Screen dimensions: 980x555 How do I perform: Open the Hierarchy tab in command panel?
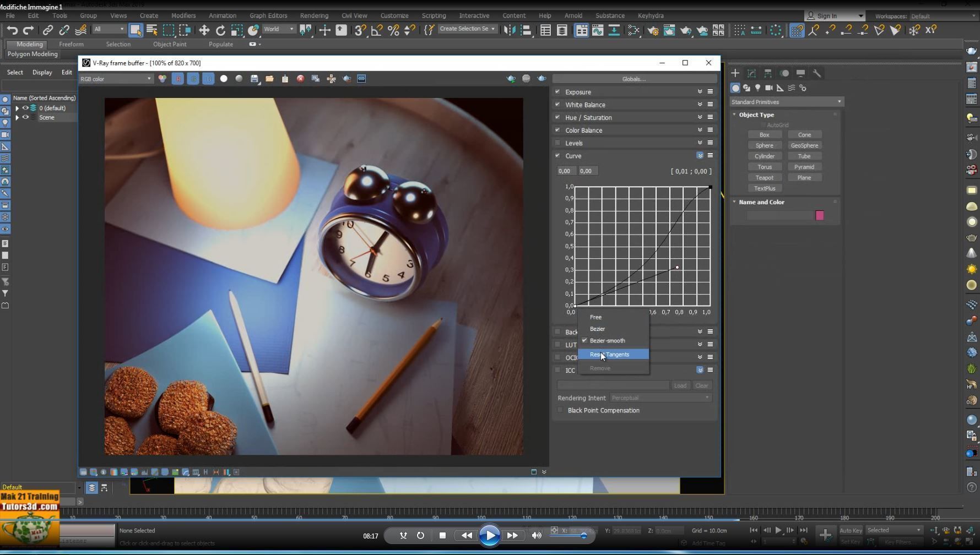tap(768, 73)
